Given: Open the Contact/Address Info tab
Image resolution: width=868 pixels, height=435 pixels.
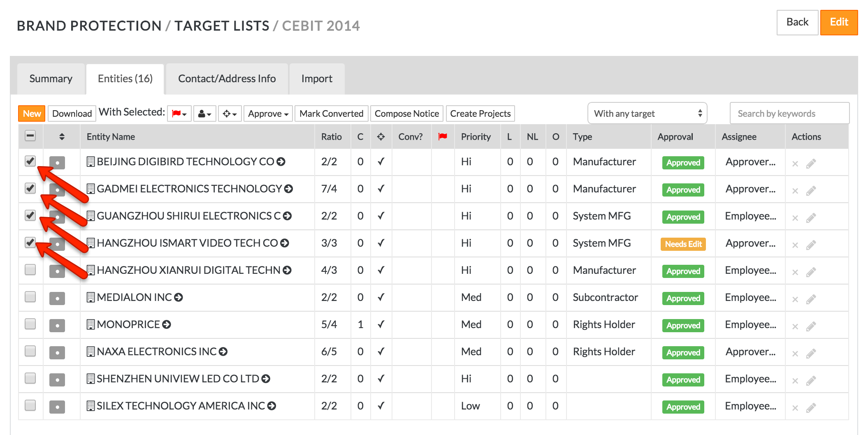Looking at the screenshot, I should 227,79.
